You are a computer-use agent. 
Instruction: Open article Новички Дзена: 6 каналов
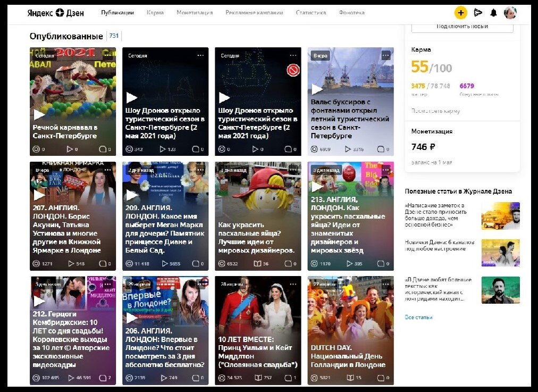coord(440,245)
